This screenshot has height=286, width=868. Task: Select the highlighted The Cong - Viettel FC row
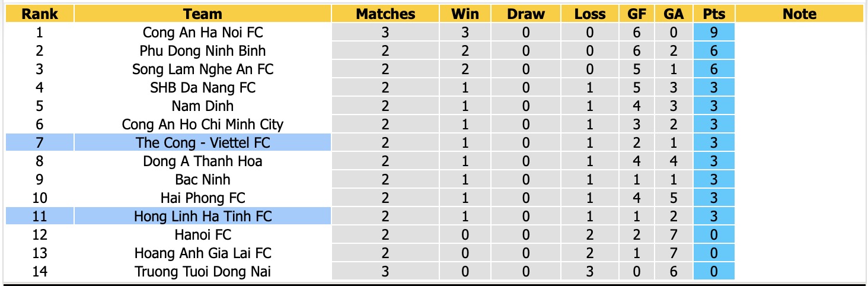pos(168,142)
